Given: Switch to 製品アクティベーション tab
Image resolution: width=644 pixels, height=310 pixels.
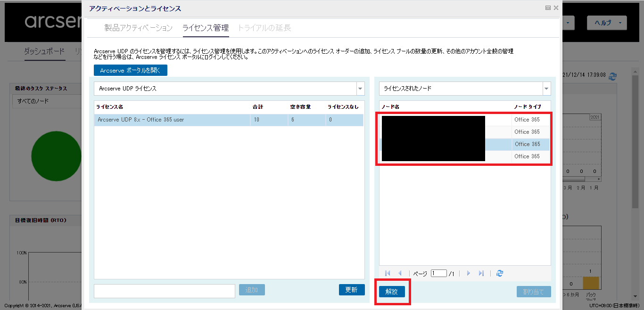Looking at the screenshot, I should pos(139,28).
